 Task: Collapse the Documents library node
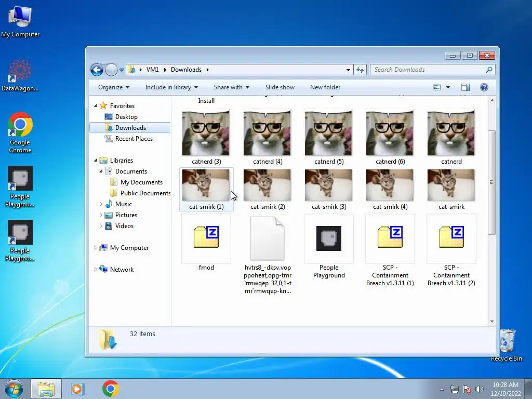101,171
